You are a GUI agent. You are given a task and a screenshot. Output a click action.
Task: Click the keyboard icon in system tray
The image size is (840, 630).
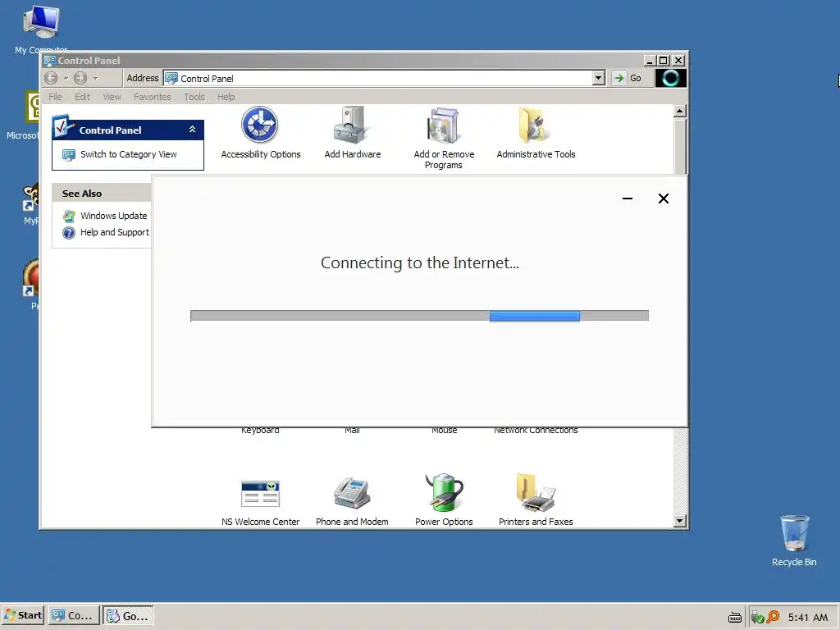pyautogui.click(x=735, y=617)
